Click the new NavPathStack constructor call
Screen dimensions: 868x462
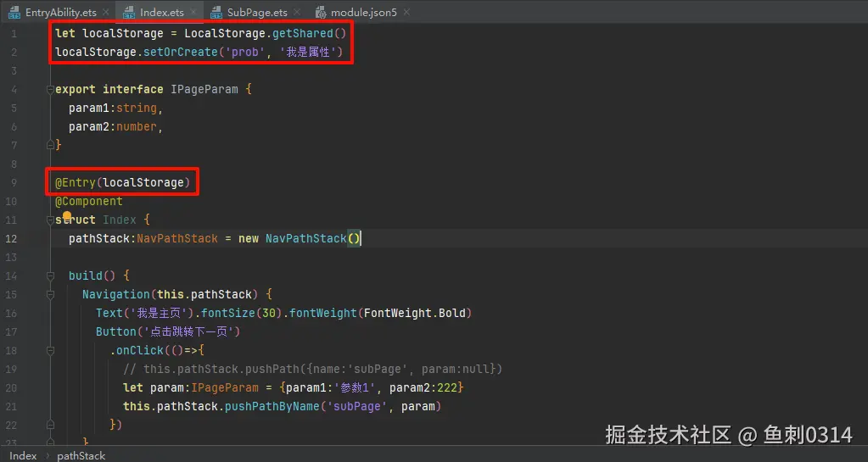[300, 238]
